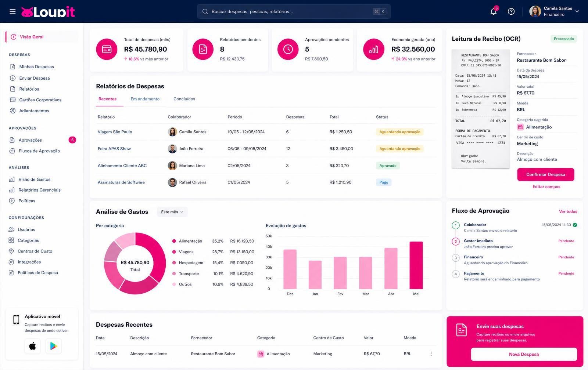This screenshot has width=588, height=370.
Task: Click Total de despesas card icon
Action: point(107,49)
